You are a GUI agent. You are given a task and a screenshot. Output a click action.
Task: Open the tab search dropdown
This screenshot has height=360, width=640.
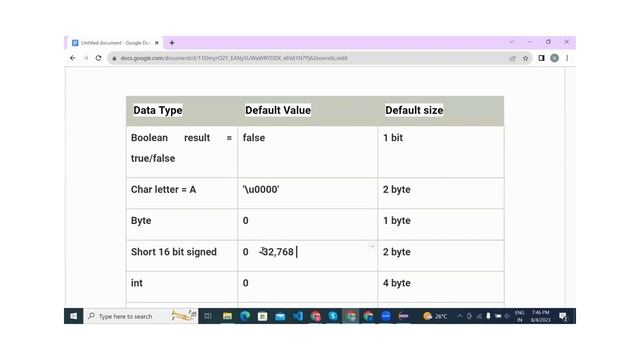pos(511,42)
